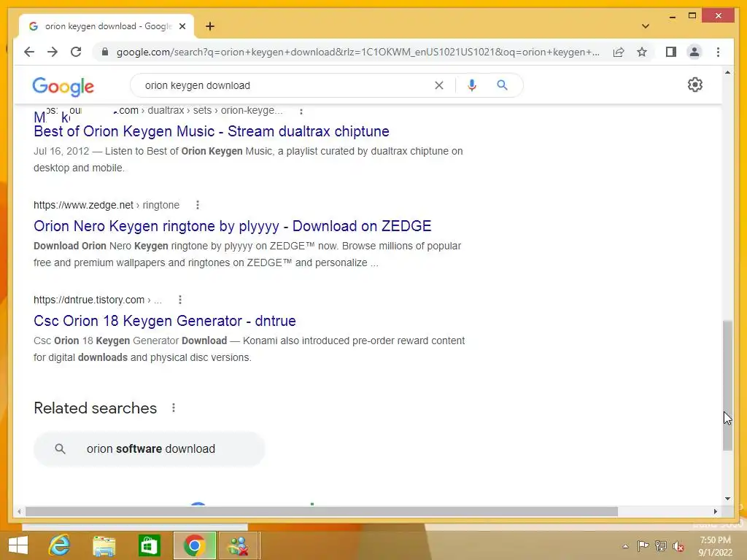Open Related searches options menu
The height and width of the screenshot is (560, 747).
[x=174, y=408]
